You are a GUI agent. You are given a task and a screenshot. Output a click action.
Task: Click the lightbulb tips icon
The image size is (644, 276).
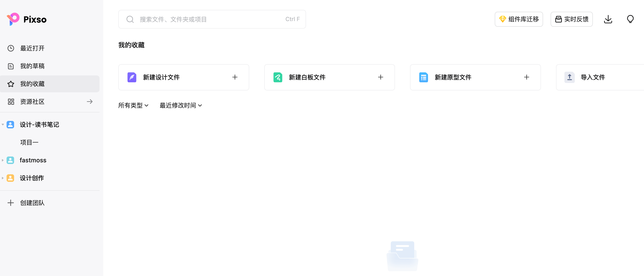[x=630, y=19]
